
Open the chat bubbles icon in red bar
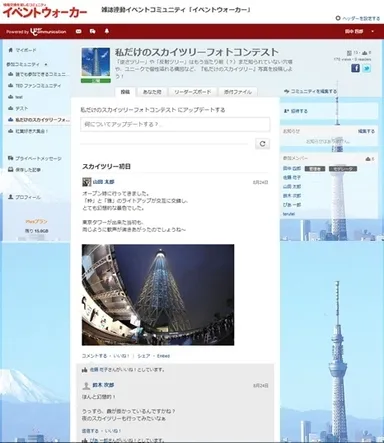click(93, 31)
